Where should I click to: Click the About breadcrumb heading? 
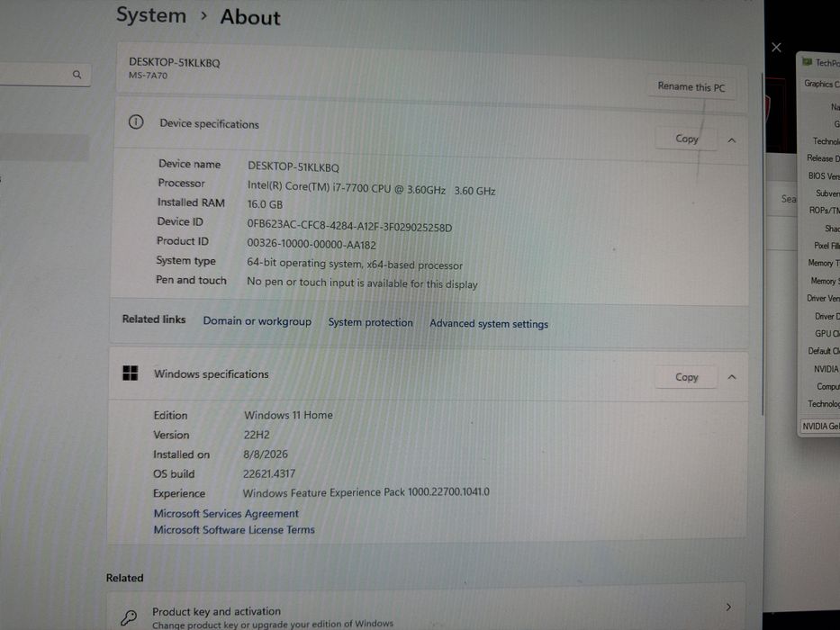pos(250,17)
